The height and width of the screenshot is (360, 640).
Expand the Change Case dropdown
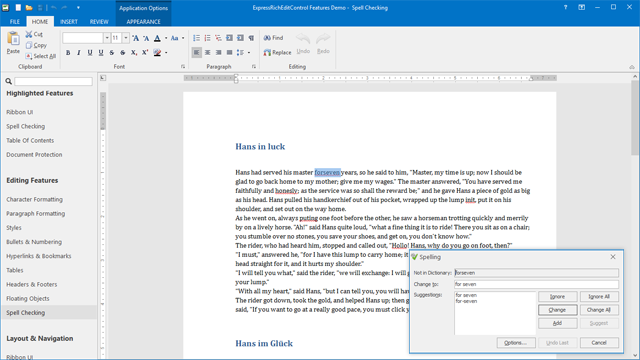pos(183,38)
